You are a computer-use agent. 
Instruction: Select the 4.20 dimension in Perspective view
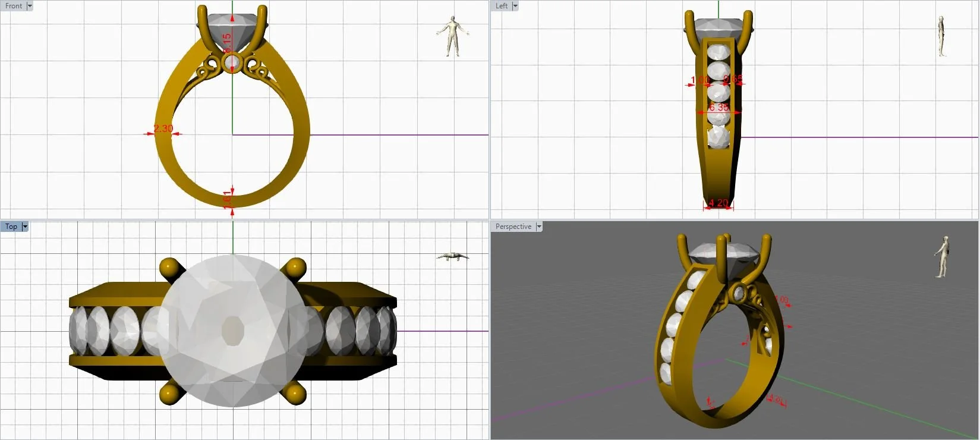(776, 400)
